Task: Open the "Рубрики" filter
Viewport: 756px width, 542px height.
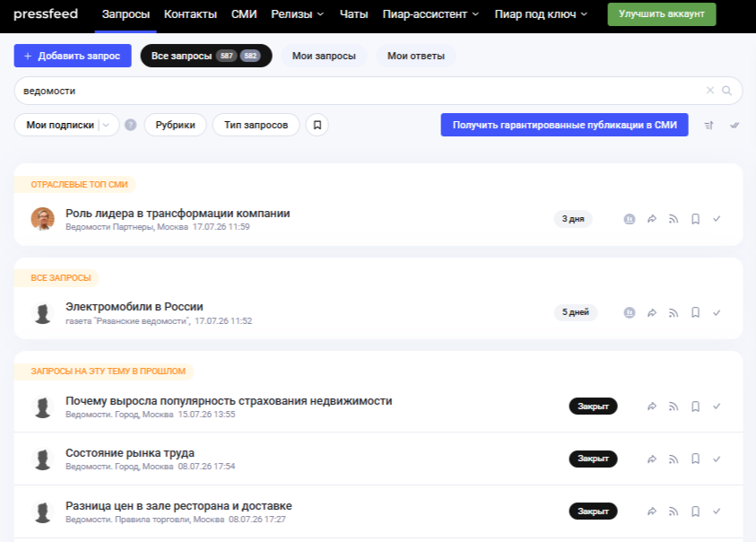Action: 176,125
